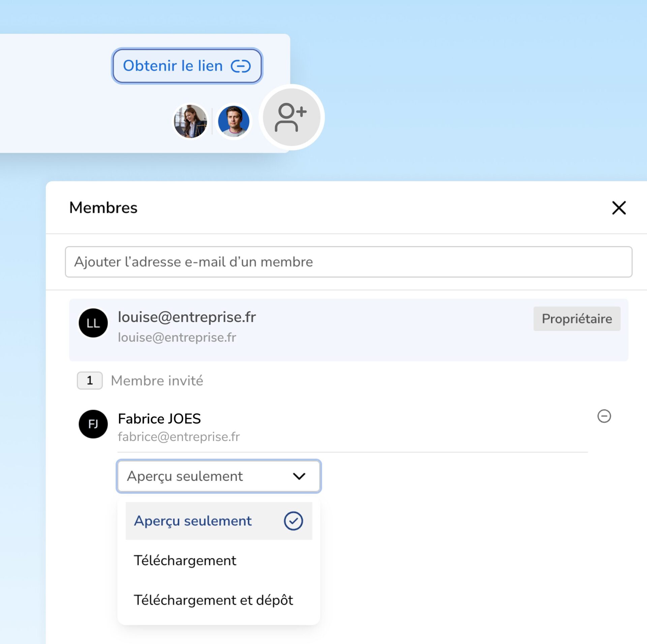Click the Propriétaire badge
Screen dimensions: 647x644
(x=577, y=319)
